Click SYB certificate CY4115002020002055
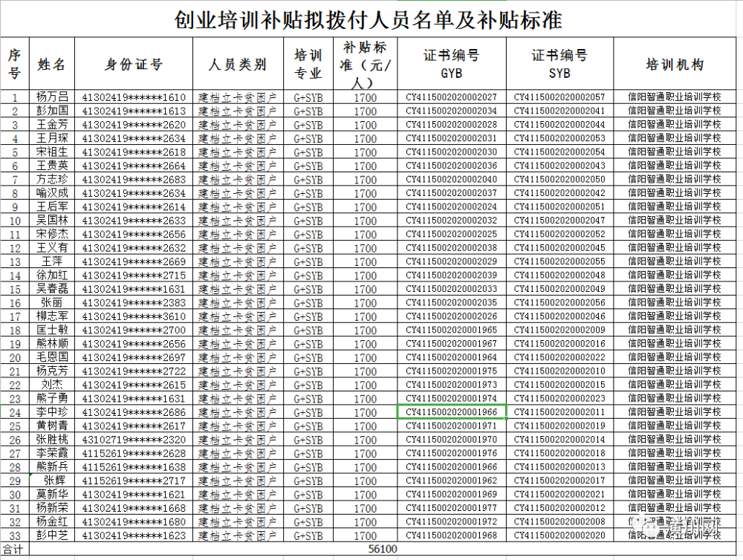743x560 pixels. 559,261
